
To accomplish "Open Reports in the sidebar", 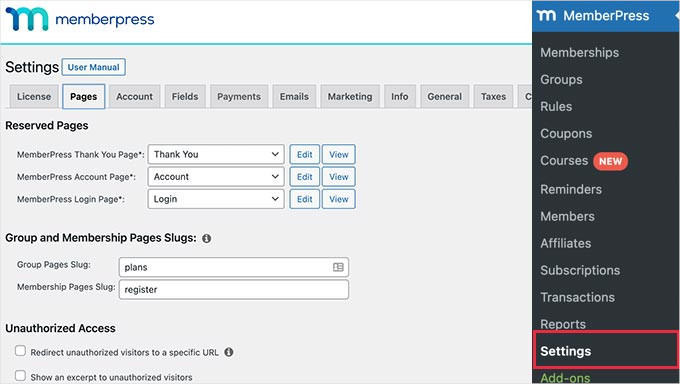I will [563, 324].
